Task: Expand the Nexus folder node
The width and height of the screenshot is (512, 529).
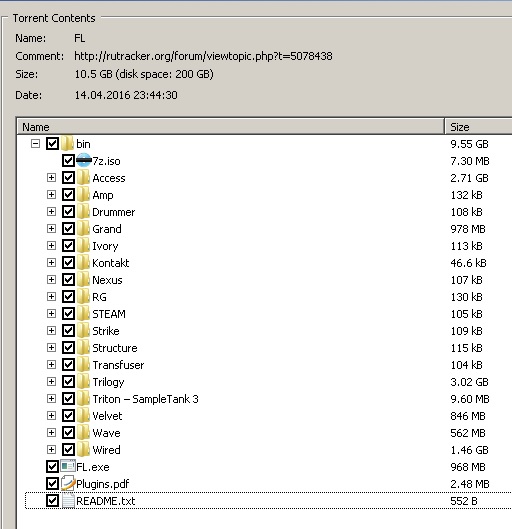Action: [x=51, y=279]
